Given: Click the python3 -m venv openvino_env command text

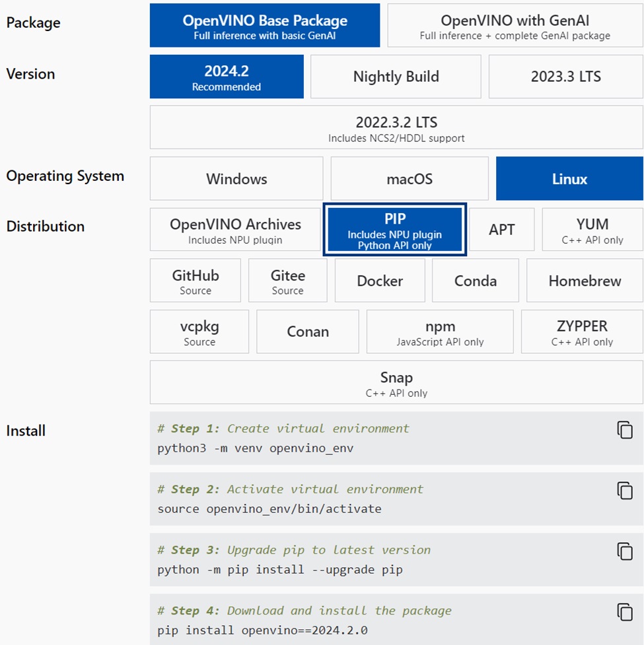Looking at the screenshot, I should coord(255,448).
